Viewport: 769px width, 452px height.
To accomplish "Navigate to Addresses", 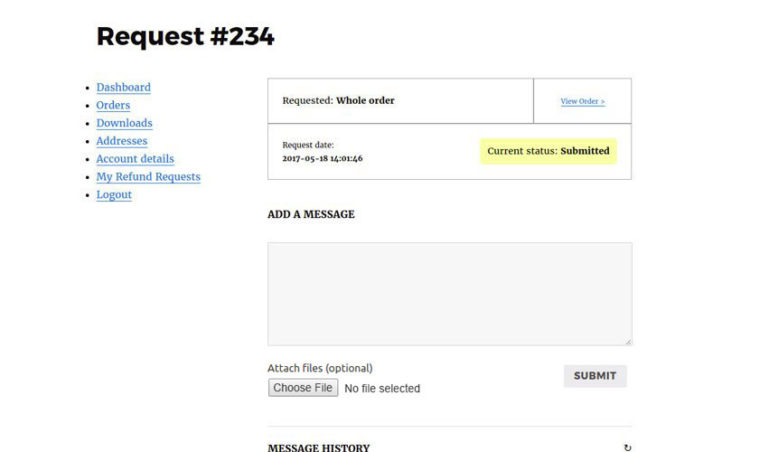I will click(122, 141).
